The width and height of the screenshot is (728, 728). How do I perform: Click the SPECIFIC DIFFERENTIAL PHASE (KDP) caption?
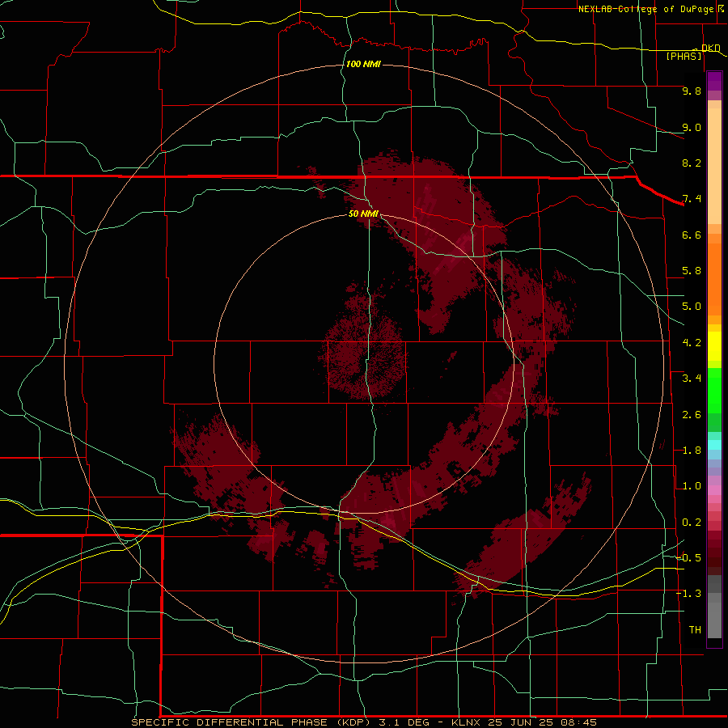coord(250,722)
